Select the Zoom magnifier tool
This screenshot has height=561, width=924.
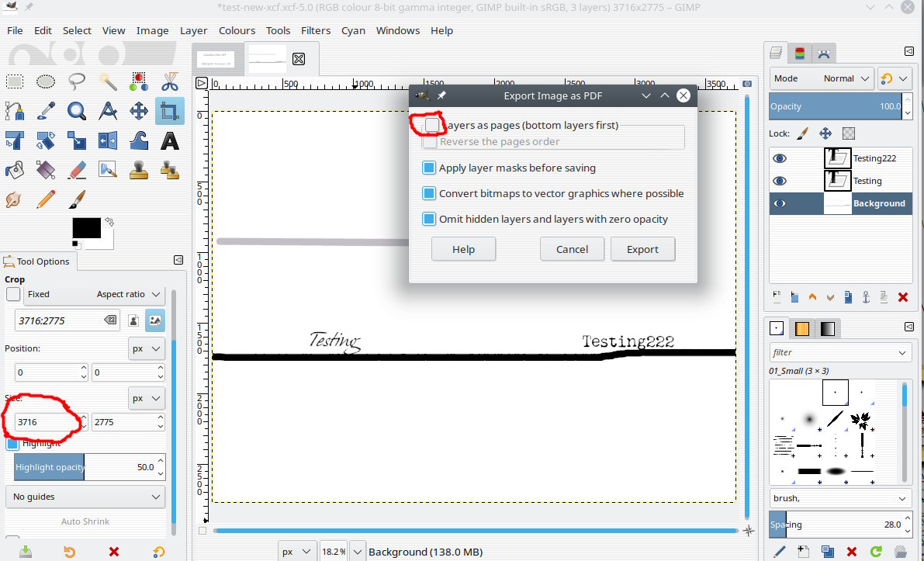point(77,111)
